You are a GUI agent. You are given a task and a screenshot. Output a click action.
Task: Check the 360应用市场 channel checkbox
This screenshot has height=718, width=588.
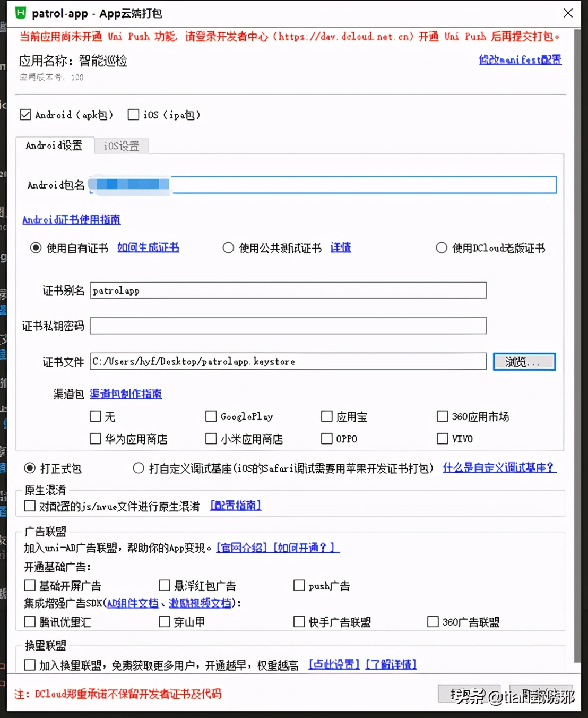click(x=442, y=416)
